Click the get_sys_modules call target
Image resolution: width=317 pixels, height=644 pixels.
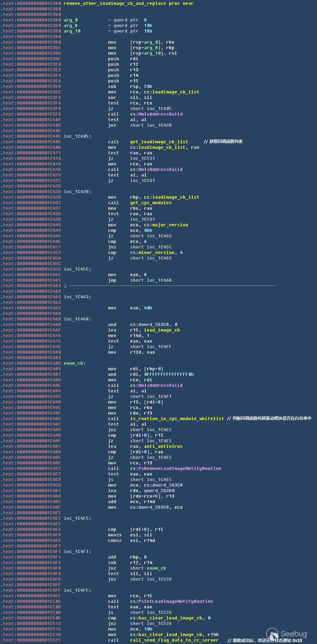[151, 203]
